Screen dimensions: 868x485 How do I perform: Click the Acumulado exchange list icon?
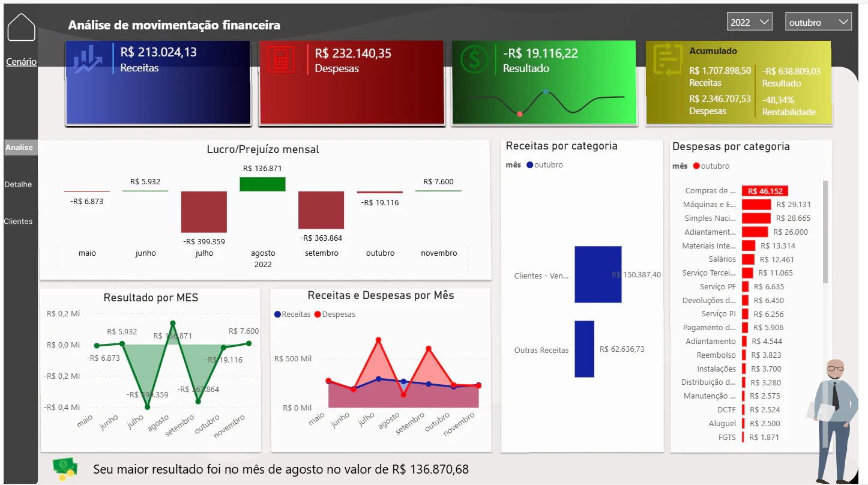tap(667, 60)
